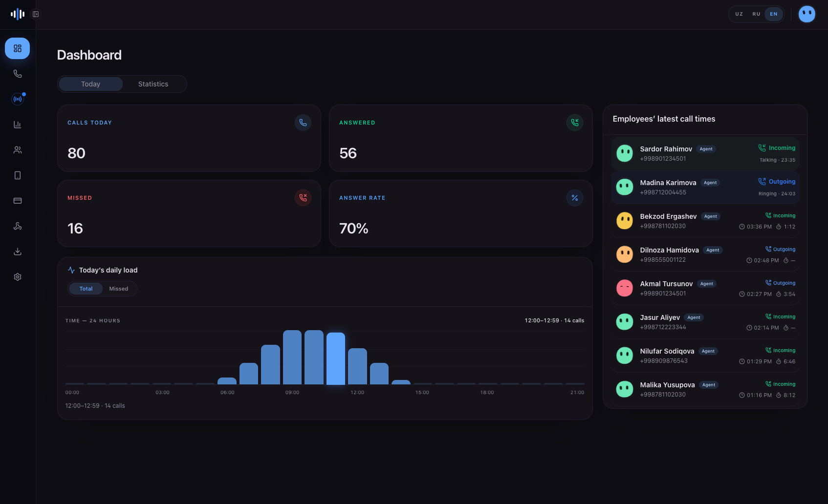Click Malika Yusupova's name

point(667,385)
